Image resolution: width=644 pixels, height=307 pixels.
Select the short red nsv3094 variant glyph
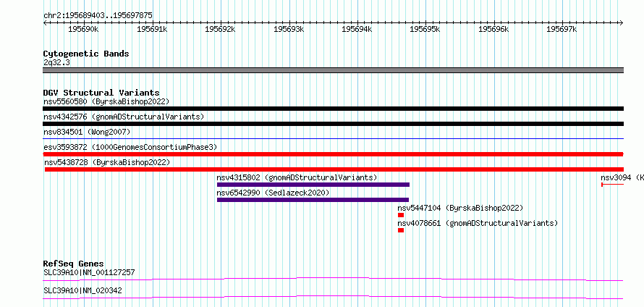pyautogui.click(x=612, y=185)
